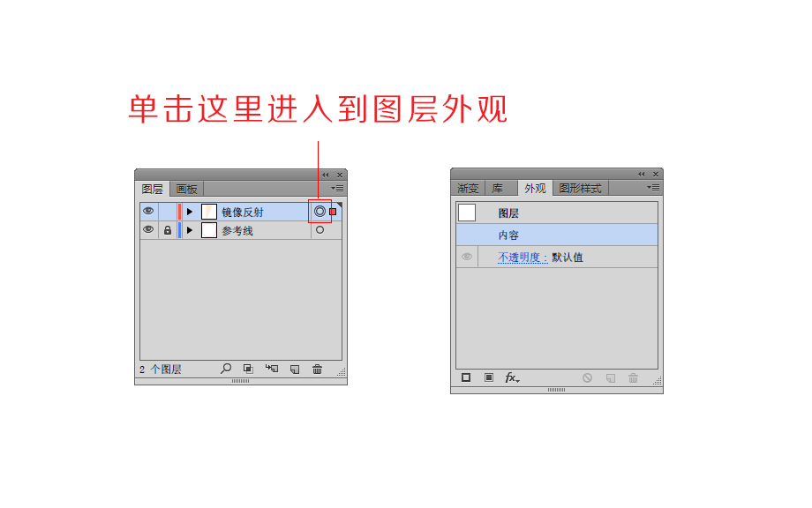This screenshot has width=812, height=508.
Task: Add new fill in Appearance panel
Action: tap(489, 377)
